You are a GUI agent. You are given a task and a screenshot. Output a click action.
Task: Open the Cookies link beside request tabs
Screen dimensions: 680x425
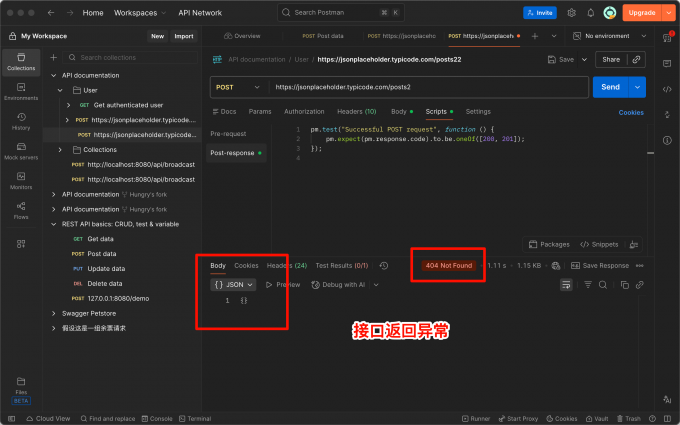631,112
